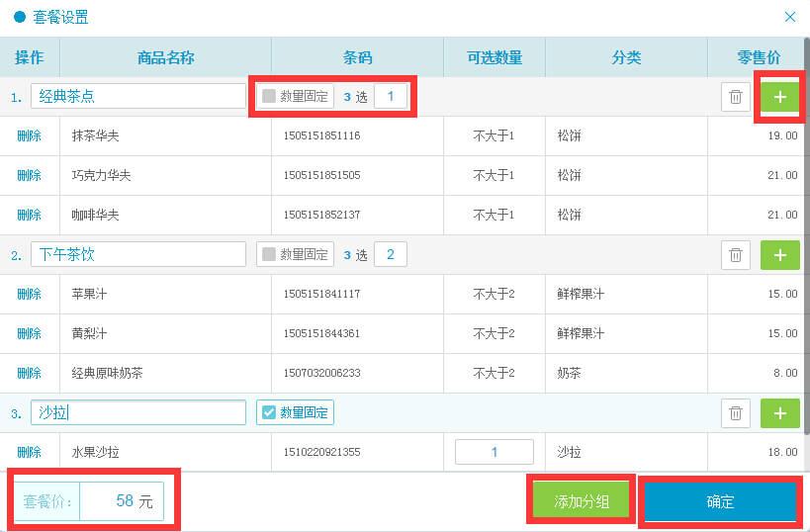The width and height of the screenshot is (810, 532).
Task: Click the trash icon for 沙拉 group
Action: point(735,413)
